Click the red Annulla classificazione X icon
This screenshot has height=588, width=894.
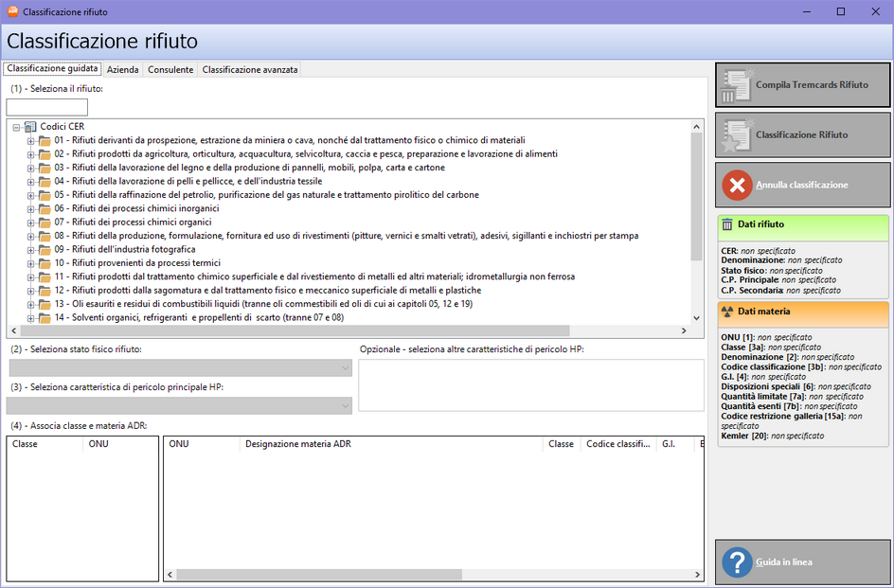tap(737, 185)
